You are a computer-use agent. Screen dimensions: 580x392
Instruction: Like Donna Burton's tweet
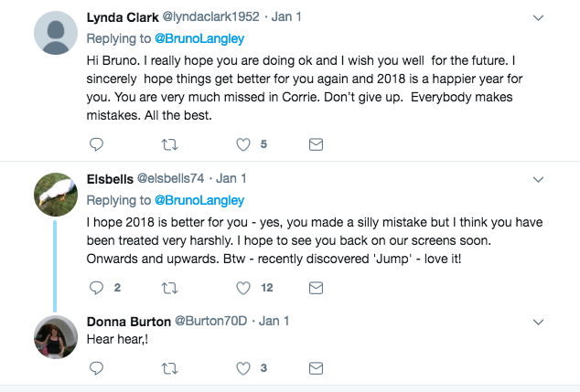pyautogui.click(x=243, y=369)
